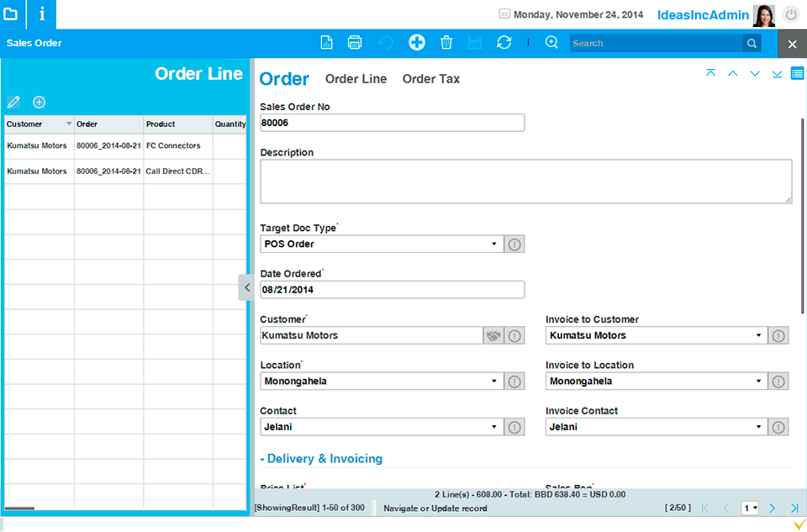Screen dimensions: 807x532
Task: Switch to the Order Line tab
Action: click(x=356, y=79)
